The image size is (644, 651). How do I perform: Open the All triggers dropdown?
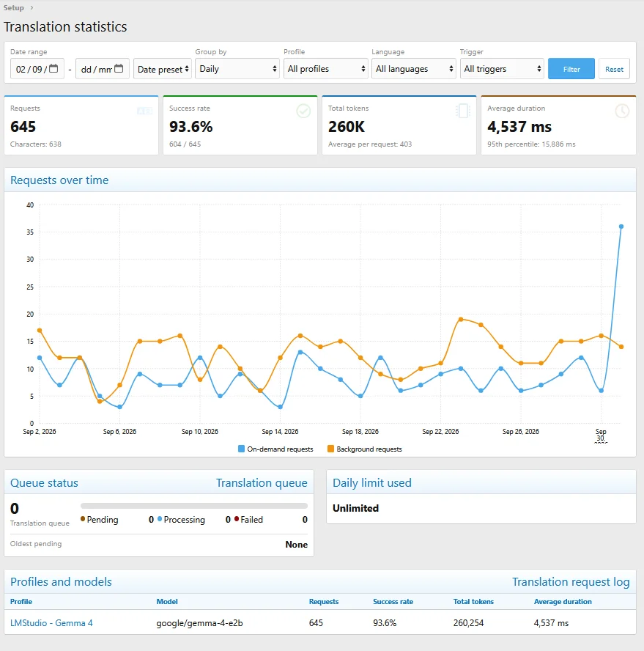pos(502,69)
